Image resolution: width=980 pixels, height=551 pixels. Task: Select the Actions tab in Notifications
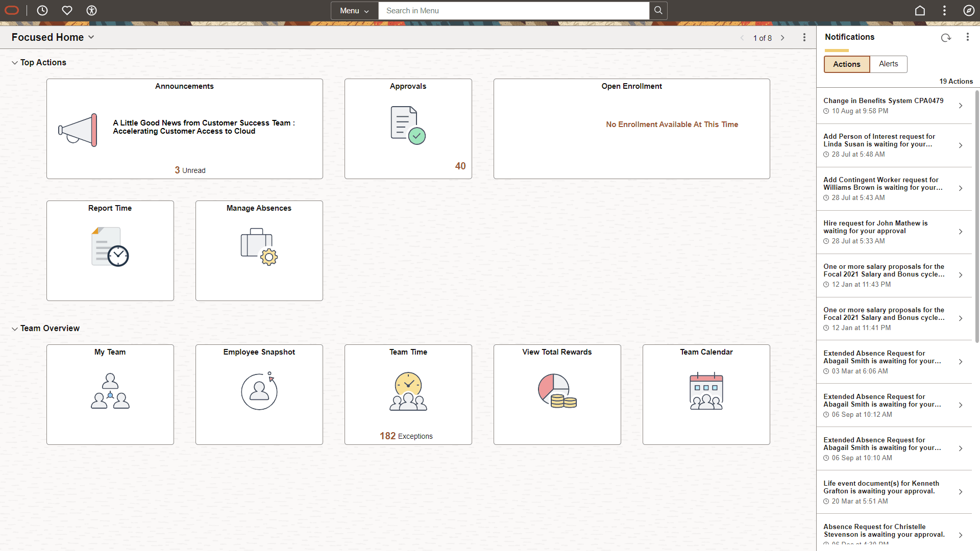point(846,64)
